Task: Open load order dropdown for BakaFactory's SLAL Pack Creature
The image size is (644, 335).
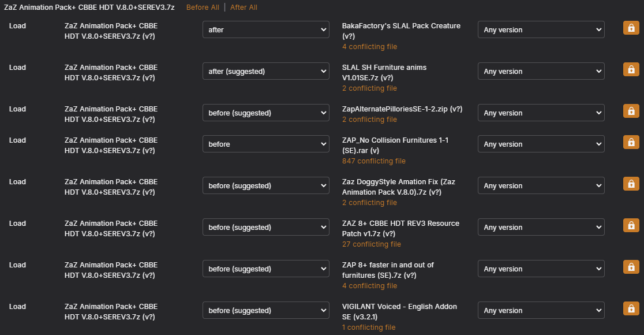Action: click(265, 29)
